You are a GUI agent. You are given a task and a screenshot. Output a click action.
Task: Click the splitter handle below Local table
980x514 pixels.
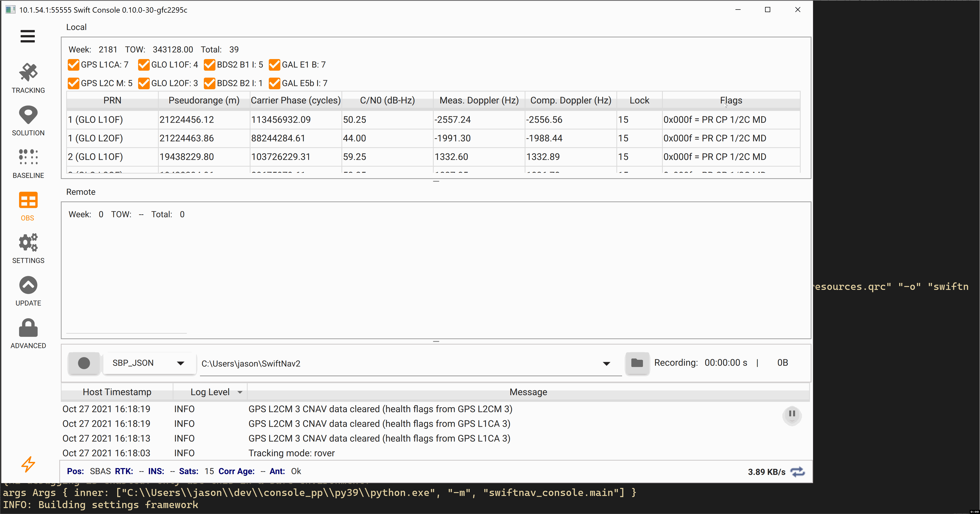click(436, 182)
